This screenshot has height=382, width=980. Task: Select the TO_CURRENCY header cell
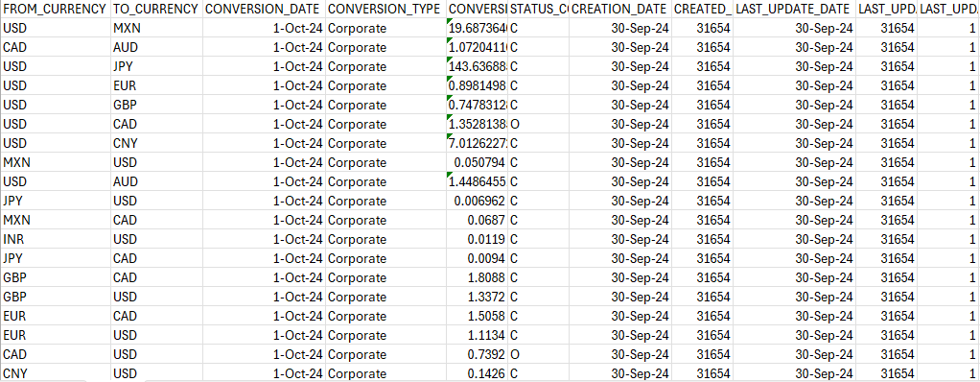coord(156,10)
